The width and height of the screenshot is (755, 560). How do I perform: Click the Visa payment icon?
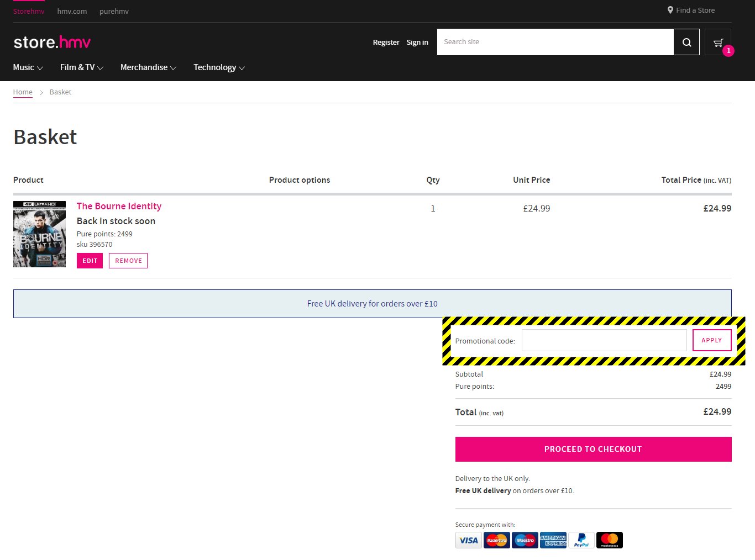[469, 540]
